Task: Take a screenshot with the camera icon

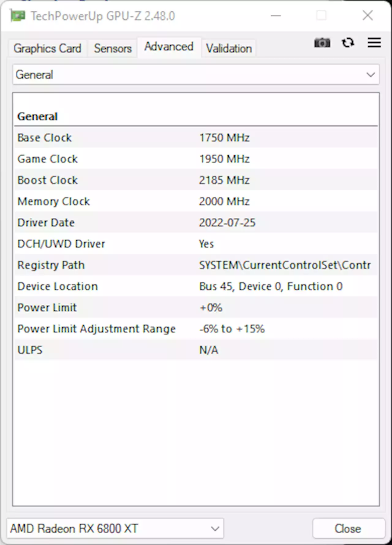Action: [x=322, y=43]
